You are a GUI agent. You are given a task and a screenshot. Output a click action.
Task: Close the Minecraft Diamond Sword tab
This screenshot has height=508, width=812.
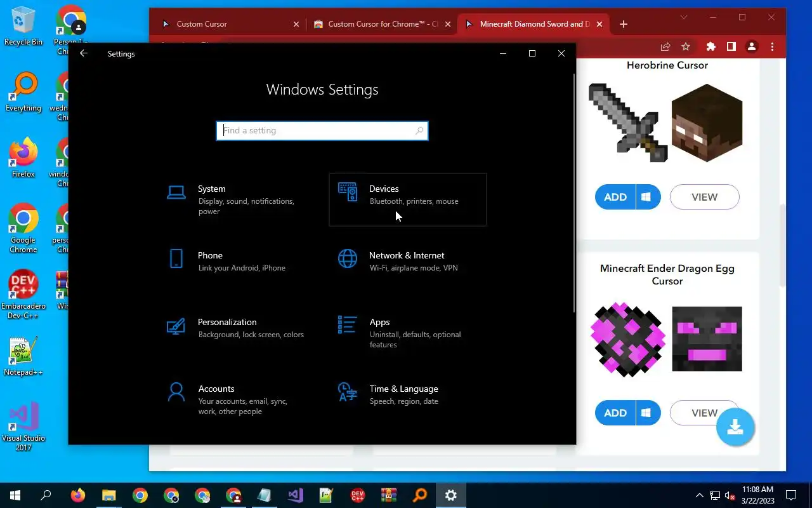click(600, 24)
